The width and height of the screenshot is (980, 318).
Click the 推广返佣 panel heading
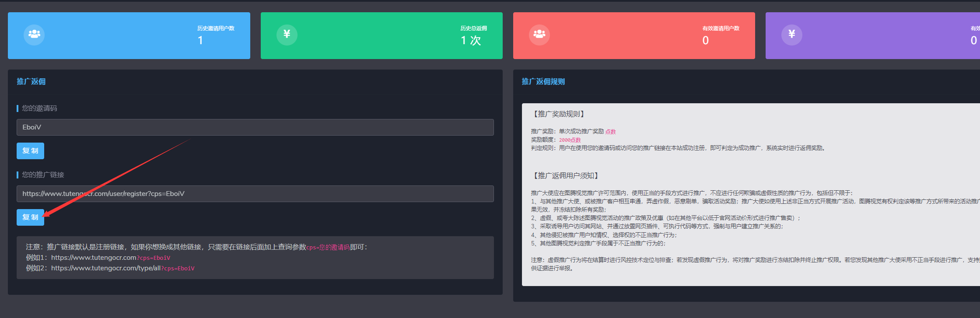(31, 81)
